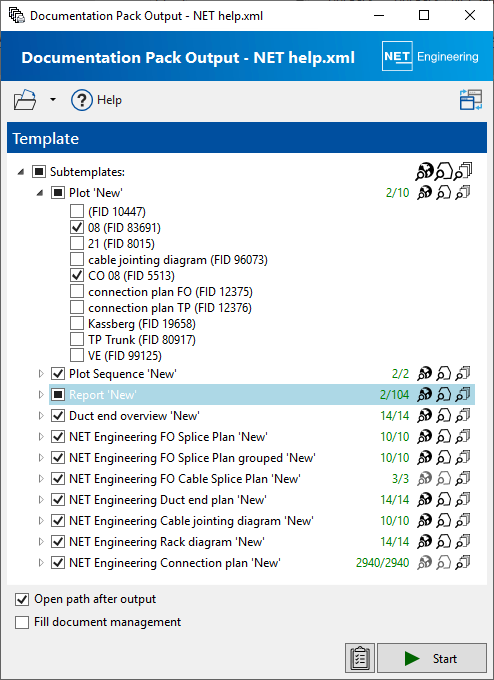Enable Fill document management checkbox
The height and width of the screenshot is (680, 494).
click(x=22, y=622)
